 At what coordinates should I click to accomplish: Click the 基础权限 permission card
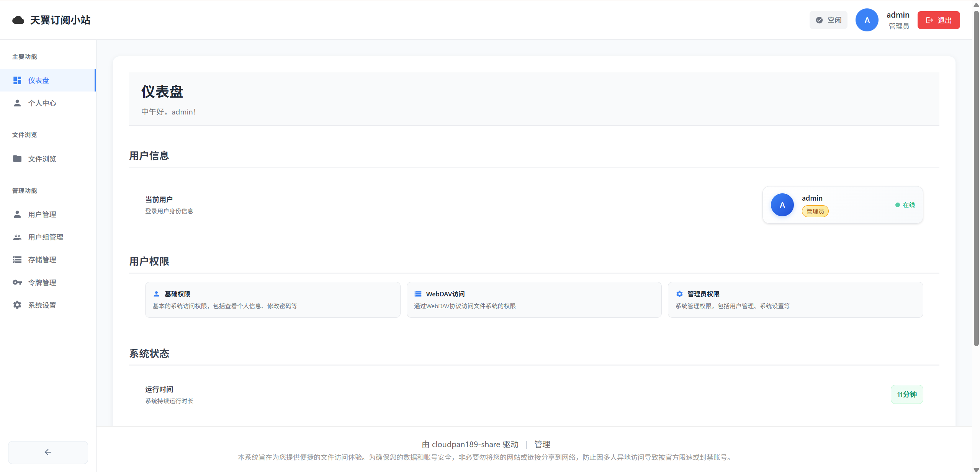pos(272,300)
